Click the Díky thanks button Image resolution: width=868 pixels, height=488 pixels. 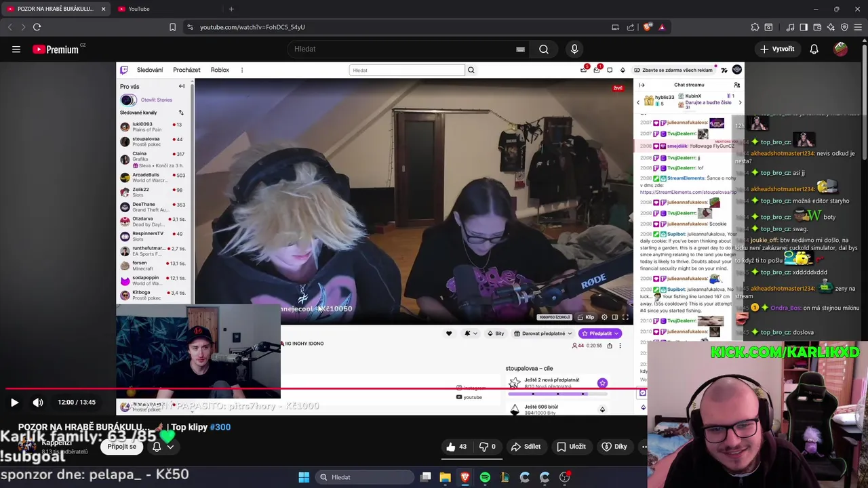click(614, 447)
